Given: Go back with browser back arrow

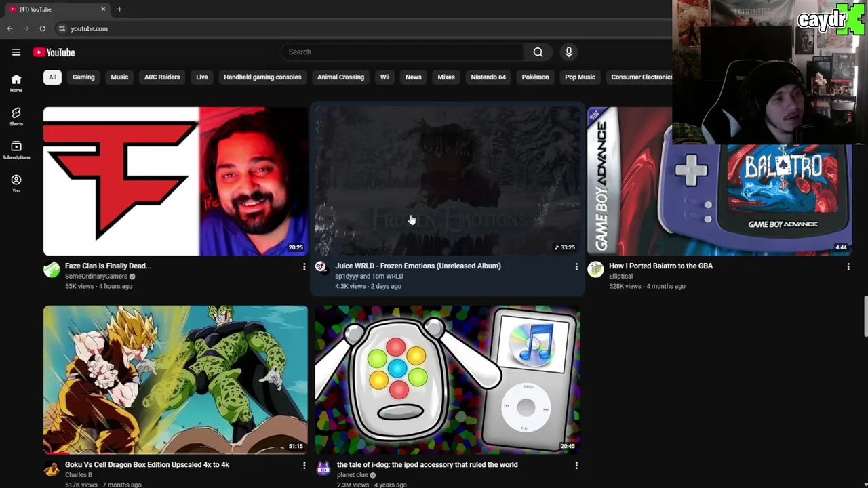Looking at the screenshot, I should (x=9, y=28).
